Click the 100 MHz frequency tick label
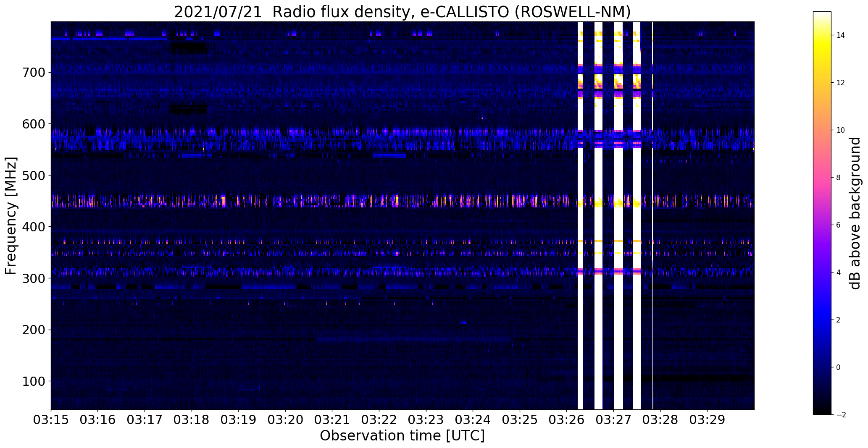The image size is (868, 448). tap(33, 381)
